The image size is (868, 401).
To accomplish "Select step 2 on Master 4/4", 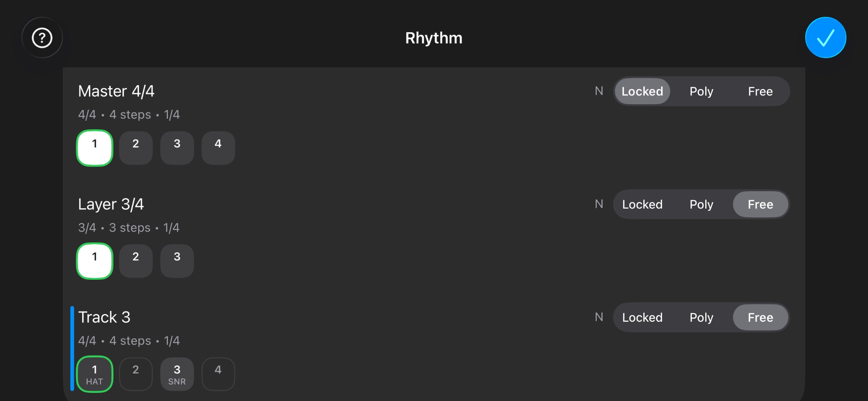I will 136,148.
